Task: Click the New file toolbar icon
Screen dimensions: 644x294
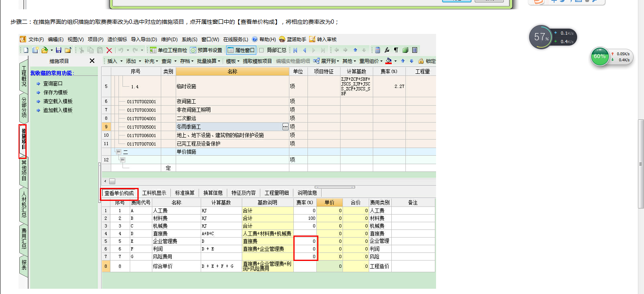Action: pos(26,50)
